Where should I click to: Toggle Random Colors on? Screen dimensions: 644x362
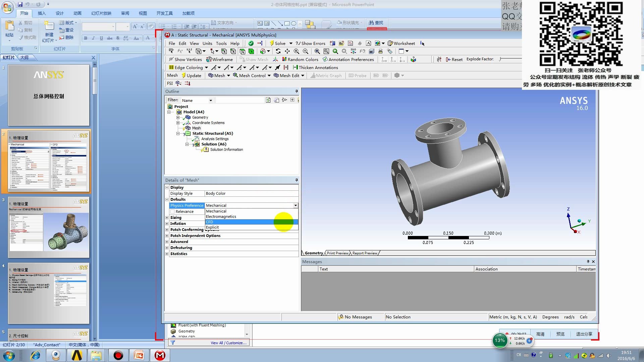coord(300,59)
